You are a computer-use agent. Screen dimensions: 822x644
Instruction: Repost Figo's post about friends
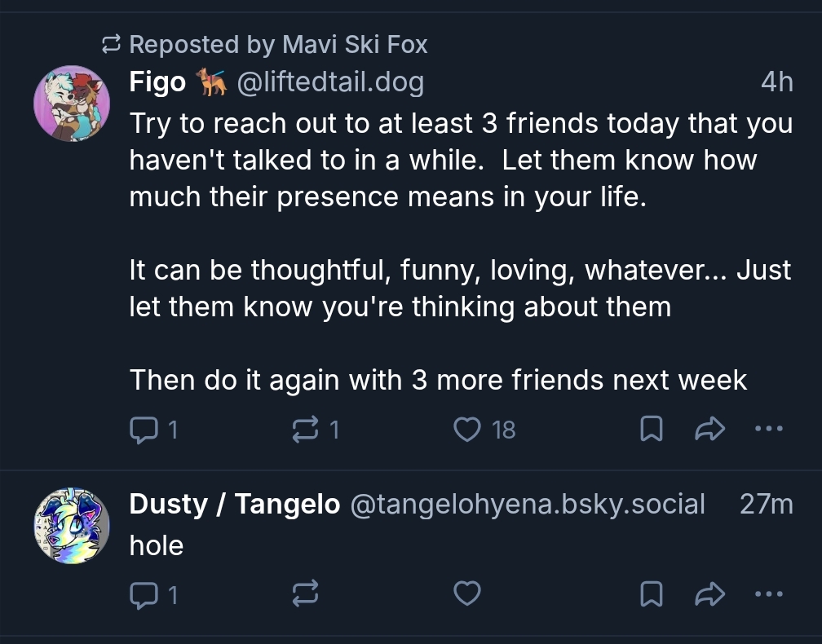305,429
